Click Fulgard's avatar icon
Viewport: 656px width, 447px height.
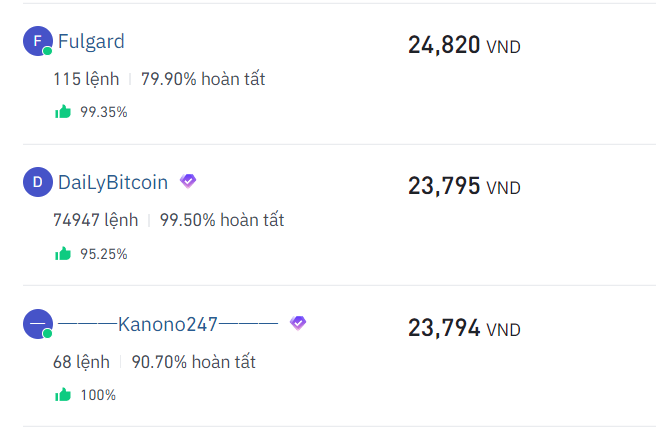(37, 41)
